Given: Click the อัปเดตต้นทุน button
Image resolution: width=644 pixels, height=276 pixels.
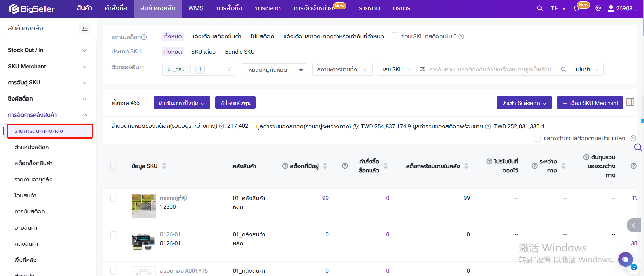Looking at the screenshot, I should [x=235, y=103].
